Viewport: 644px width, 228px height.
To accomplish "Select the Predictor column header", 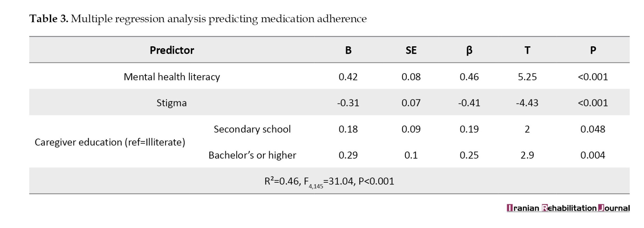I will [172, 50].
